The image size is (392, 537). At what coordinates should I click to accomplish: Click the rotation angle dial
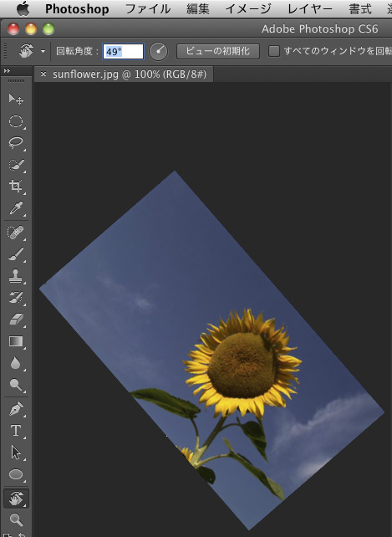(x=158, y=52)
